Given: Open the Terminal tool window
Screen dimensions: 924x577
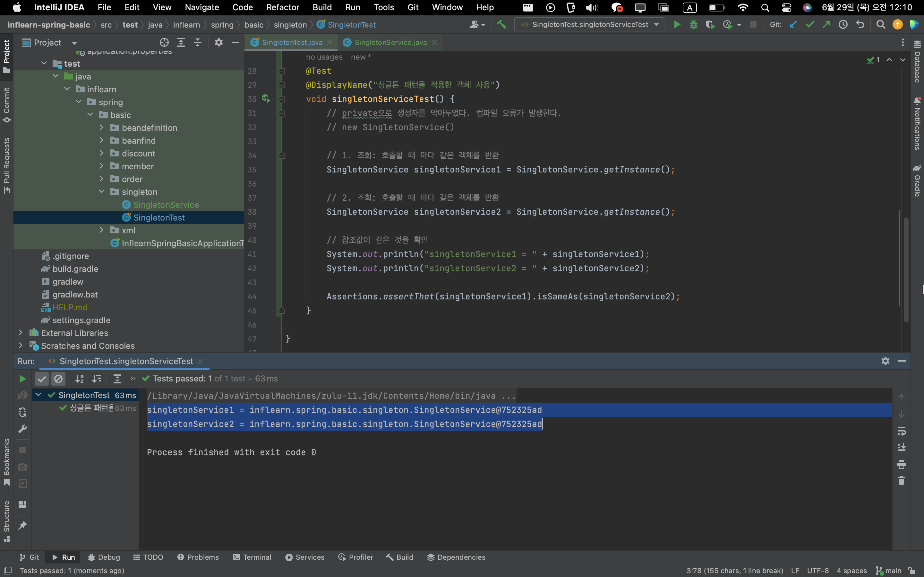Looking at the screenshot, I should (252, 557).
